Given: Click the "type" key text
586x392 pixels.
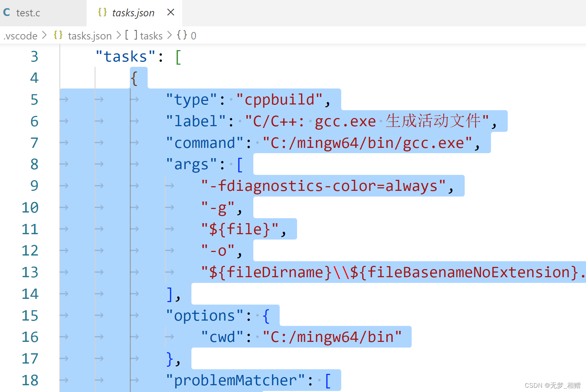Looking at the screenshot, I should pos(191,100).
